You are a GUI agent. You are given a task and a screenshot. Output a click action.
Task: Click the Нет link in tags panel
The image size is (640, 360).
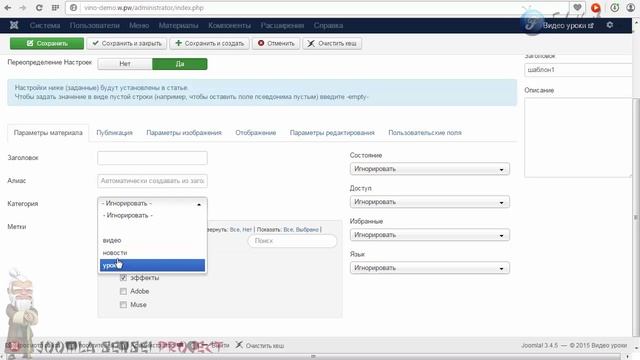tap(247, 230)
